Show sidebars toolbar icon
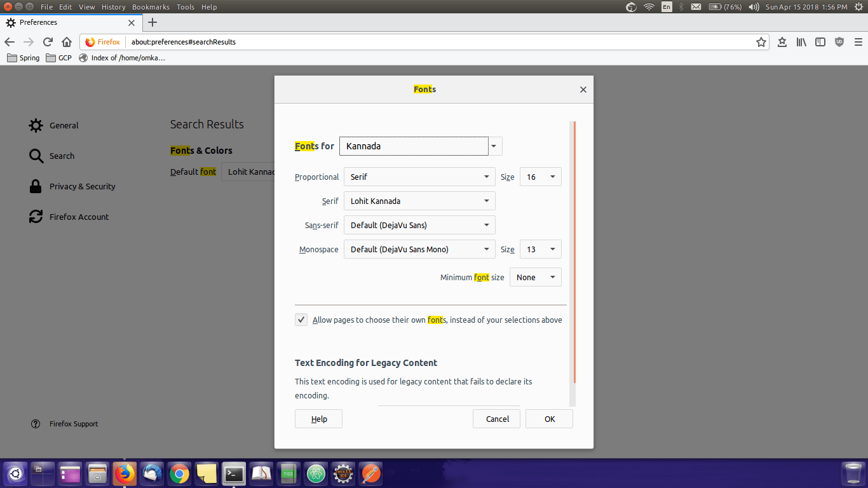This screenshot has height=488, width=868. pos(820,42)
